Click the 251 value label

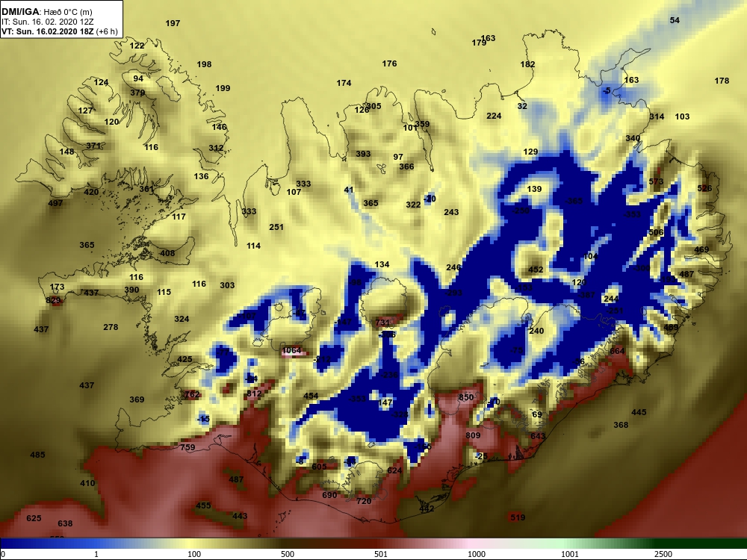tap(276, 227)
